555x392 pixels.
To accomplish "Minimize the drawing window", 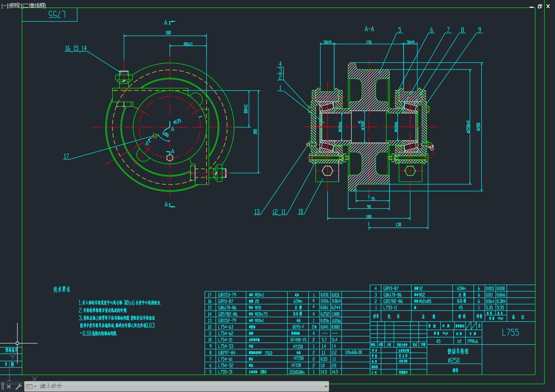I will [532, 6].
